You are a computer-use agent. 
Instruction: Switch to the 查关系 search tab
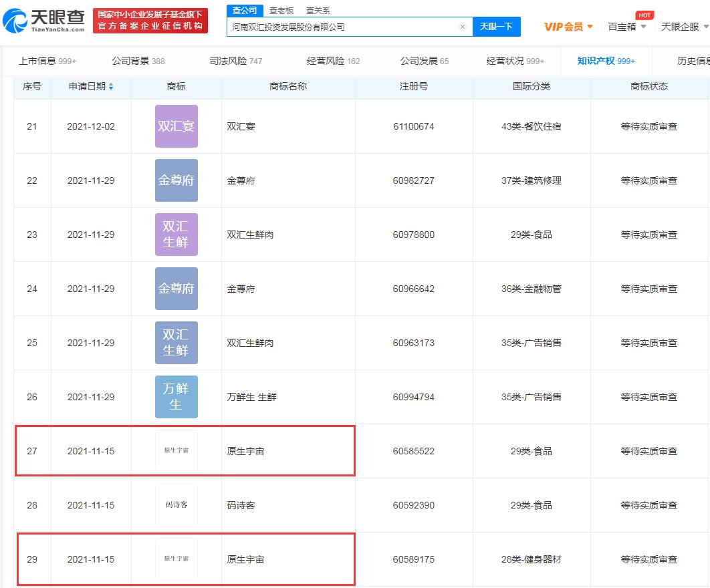pos(318,11)
